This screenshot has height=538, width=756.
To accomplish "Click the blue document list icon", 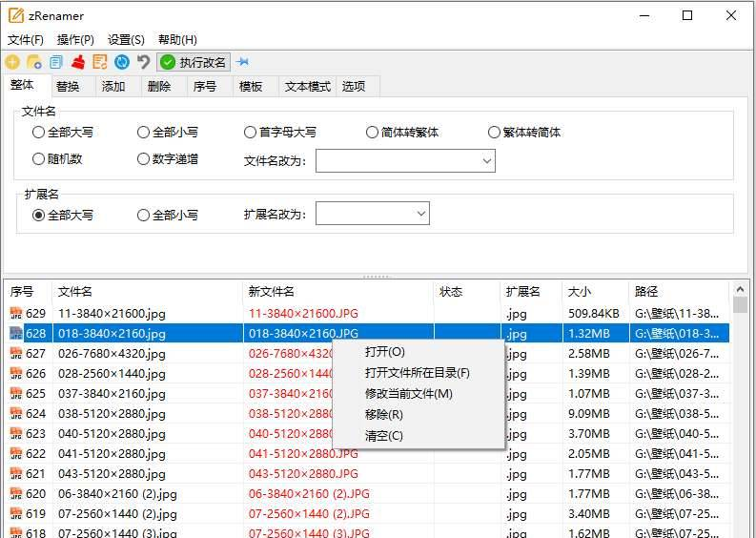I will coord(56,62).
